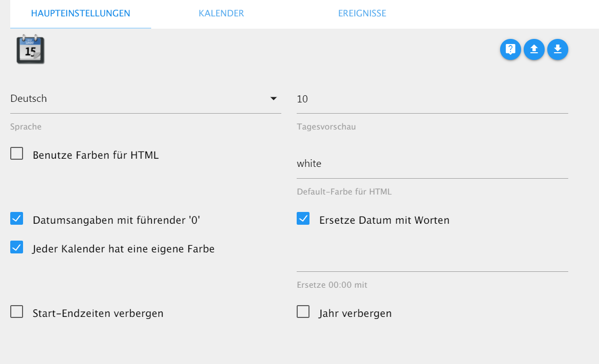This screenshot has height=364, width=599.
Task: Switch to the Kalender tab
Action: 221,13
